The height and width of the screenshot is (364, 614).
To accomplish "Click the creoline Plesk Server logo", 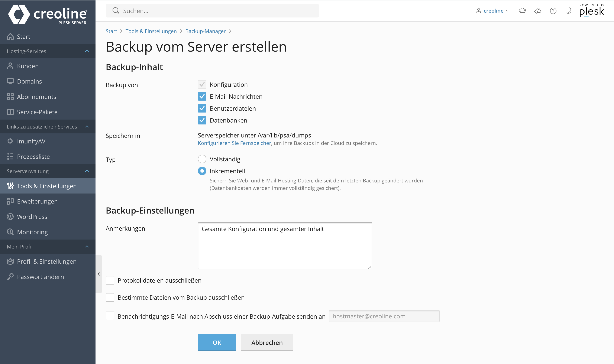I will tap(48, 14).
